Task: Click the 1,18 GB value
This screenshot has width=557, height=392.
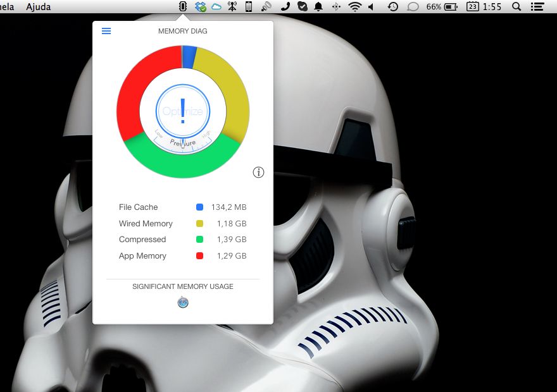Action: coord(232,223)
